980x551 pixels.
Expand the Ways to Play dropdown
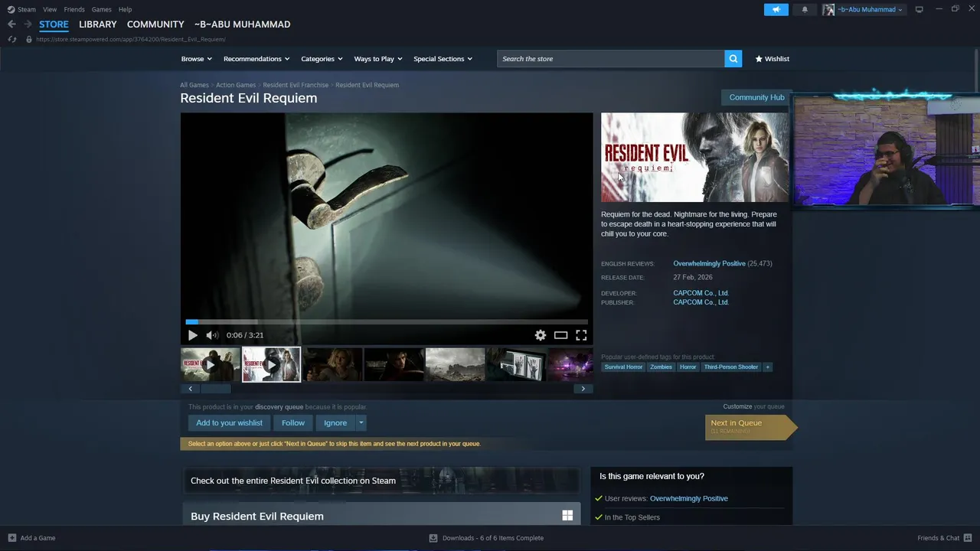pos(378,59)
